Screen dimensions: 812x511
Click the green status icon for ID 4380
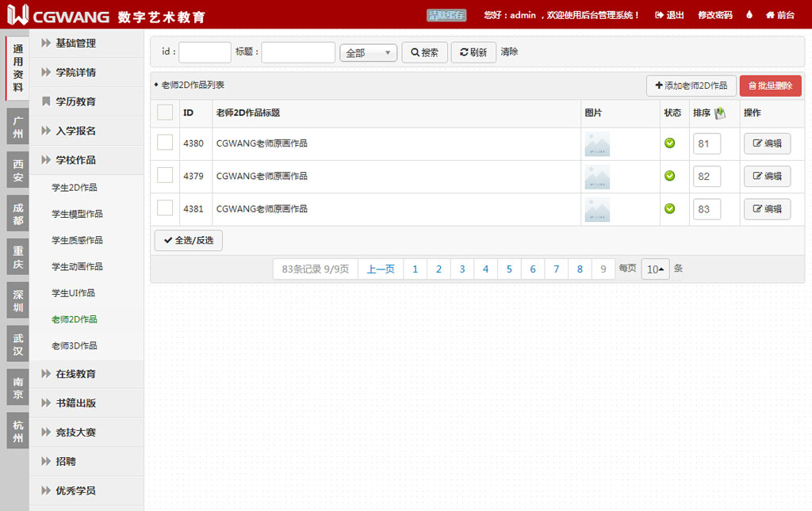pos(669,143)
